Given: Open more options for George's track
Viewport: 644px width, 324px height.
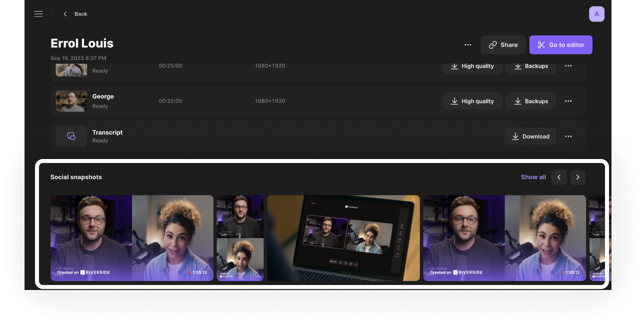Looking at the screenshot, I should tap(568, 101).
